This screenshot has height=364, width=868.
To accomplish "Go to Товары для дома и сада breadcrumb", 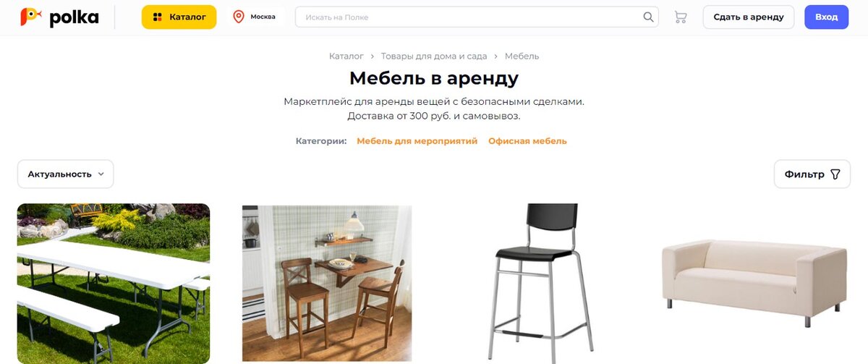I will coord(434,56).
